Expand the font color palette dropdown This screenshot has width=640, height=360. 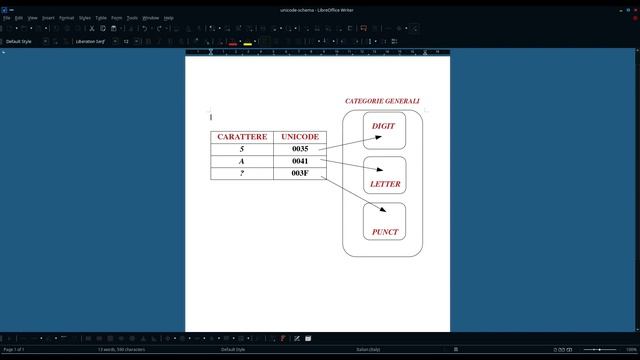240,41
